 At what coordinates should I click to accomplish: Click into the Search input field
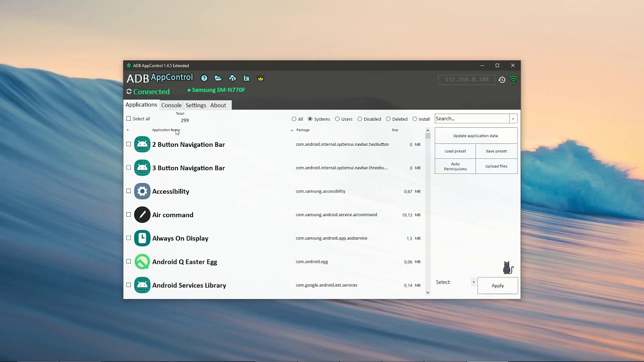point(472,119)
